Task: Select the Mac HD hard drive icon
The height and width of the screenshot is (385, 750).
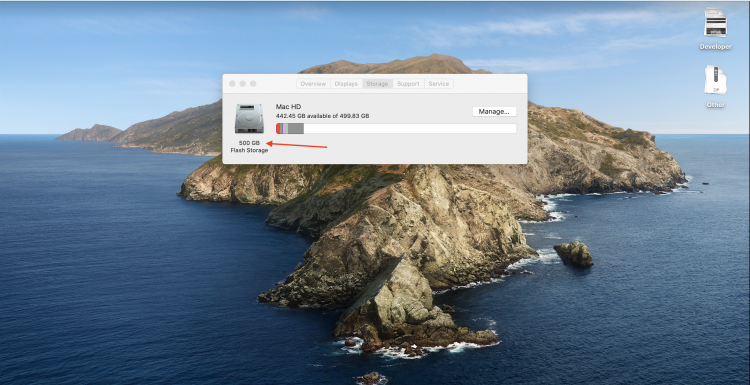Action: (249, 119)
